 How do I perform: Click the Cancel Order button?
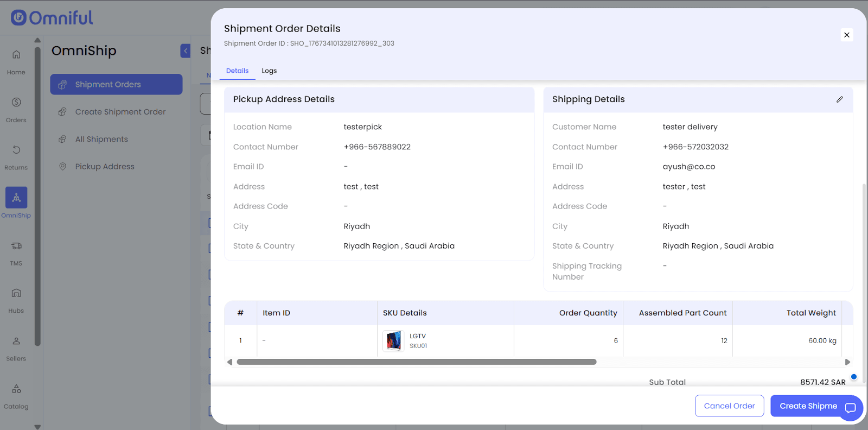tap(729, 406)
